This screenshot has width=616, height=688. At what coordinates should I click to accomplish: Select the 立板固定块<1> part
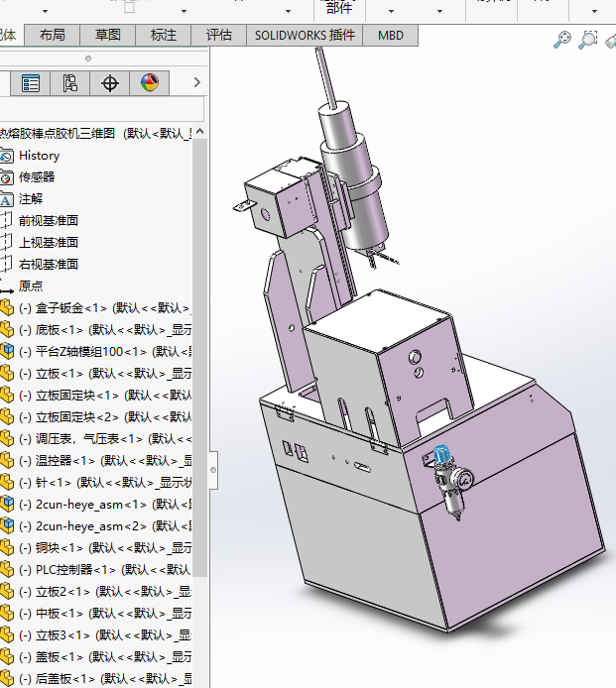tap(105, 396)
